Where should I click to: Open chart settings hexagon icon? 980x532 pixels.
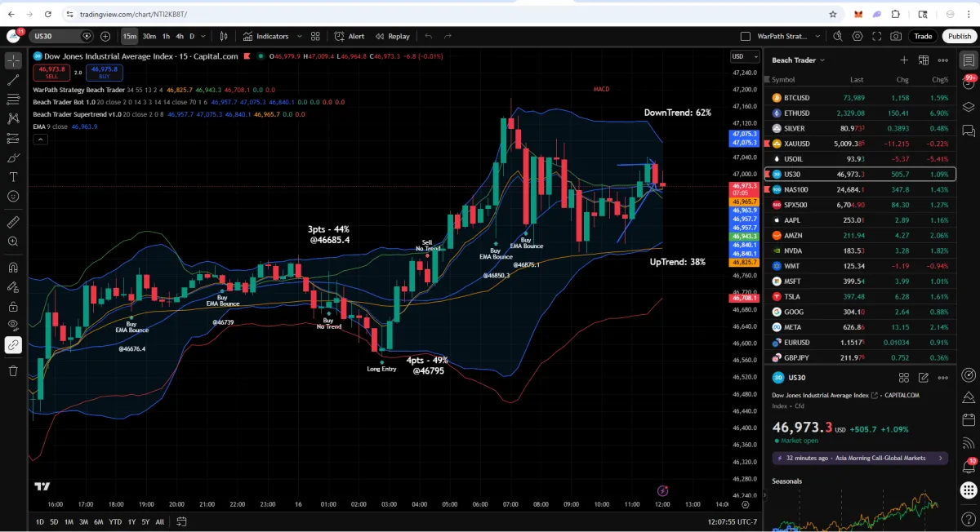click(857, 36)
